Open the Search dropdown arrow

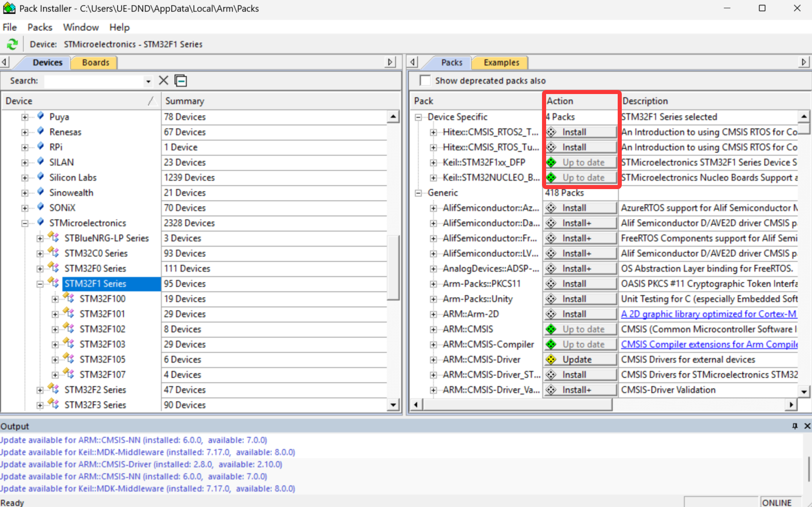pos(148,81)
